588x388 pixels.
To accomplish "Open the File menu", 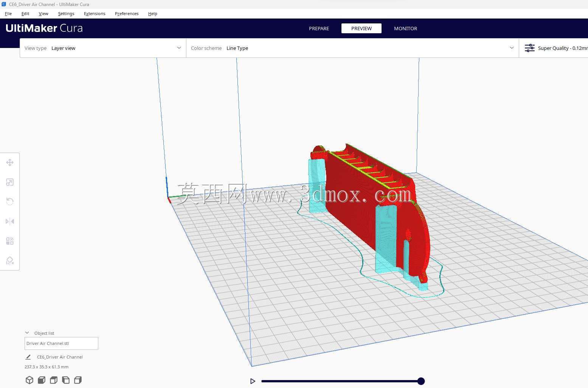I will [8, 14].
